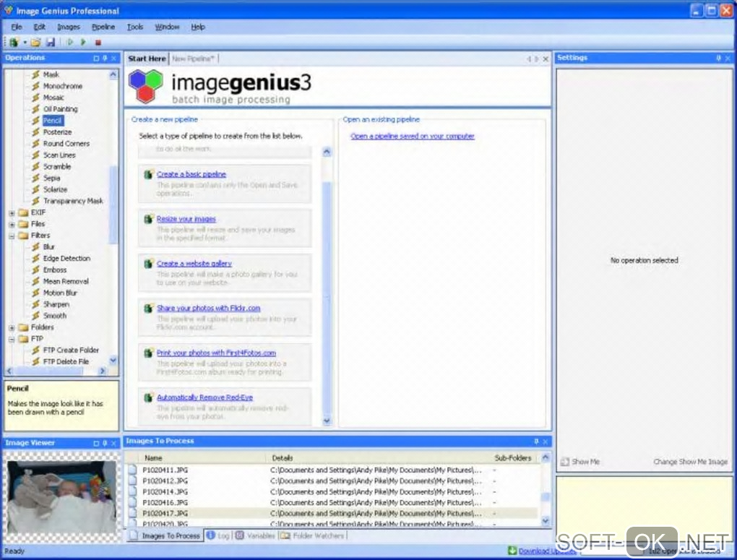737x560 pixels.
Task: Switch to the Images To Process bottom tab
Action: 165,535
